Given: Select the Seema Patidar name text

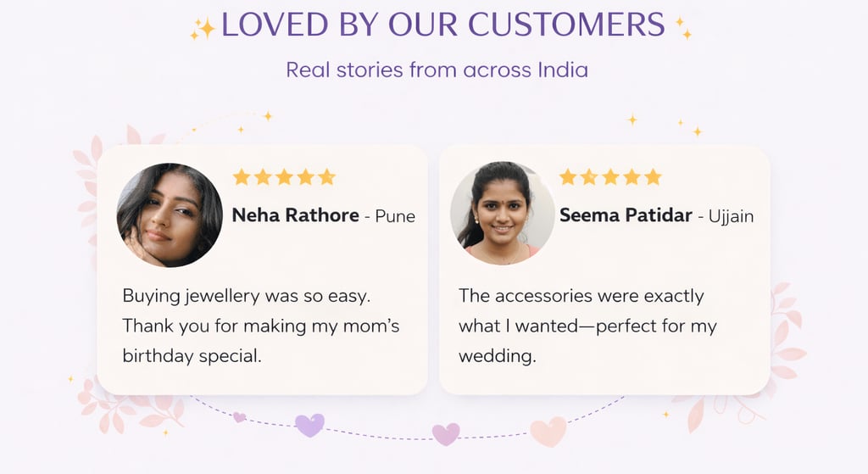Looking at the screenshot, I should coord(626,215).
